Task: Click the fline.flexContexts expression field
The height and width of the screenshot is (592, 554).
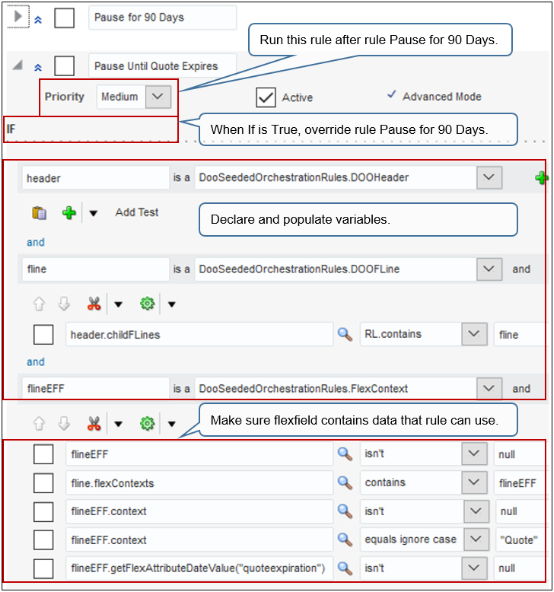Action: coord(199,483)
